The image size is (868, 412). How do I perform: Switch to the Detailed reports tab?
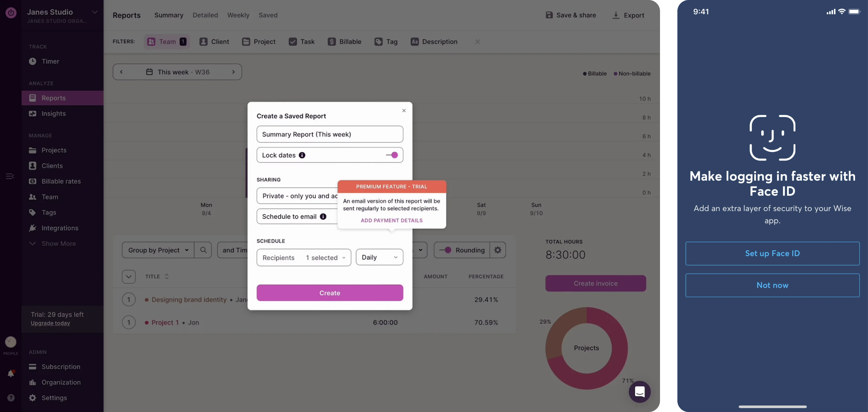205,15
